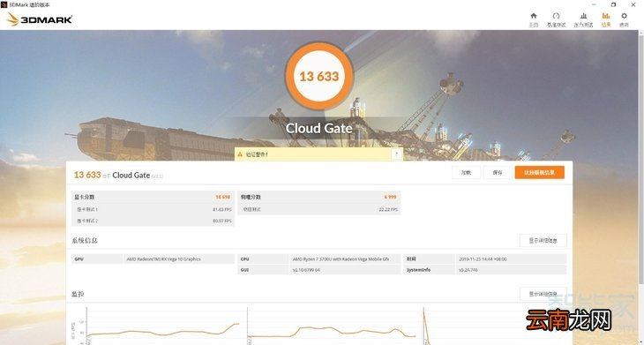Select the orange Results tab icon

coord(606,16)
